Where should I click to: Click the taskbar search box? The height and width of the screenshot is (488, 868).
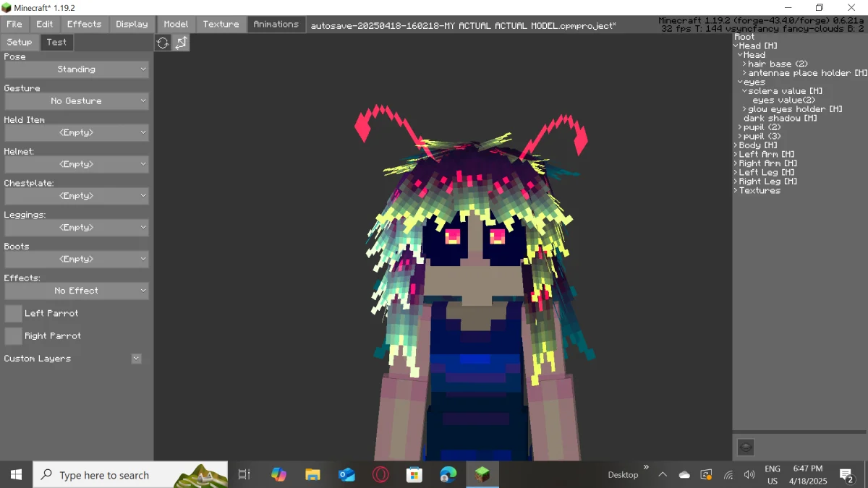click(130, 475)
